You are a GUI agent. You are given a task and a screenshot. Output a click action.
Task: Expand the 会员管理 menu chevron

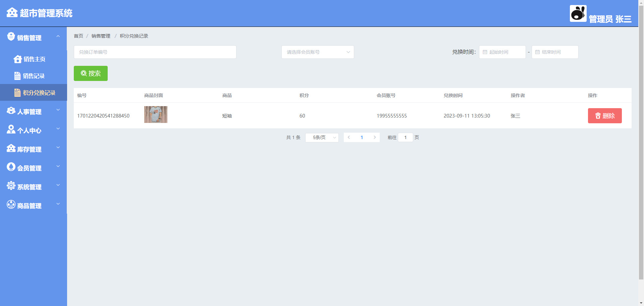pos(58,166)
